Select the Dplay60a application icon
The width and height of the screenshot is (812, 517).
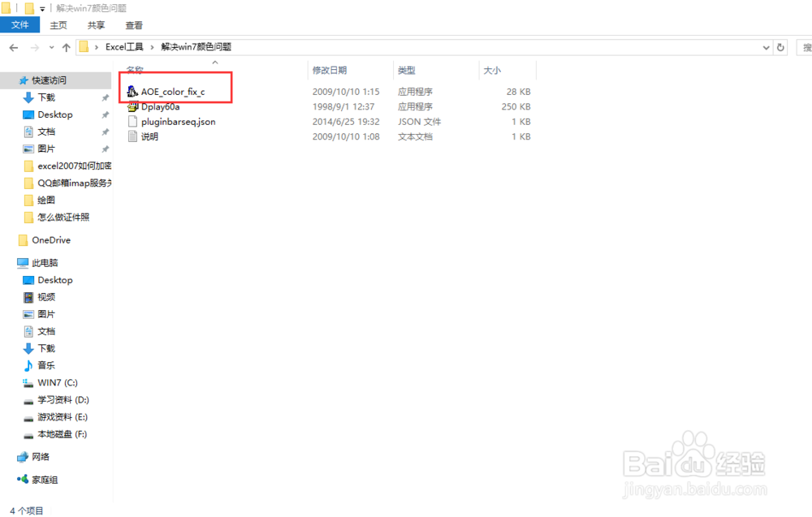[x=132, y=106]
